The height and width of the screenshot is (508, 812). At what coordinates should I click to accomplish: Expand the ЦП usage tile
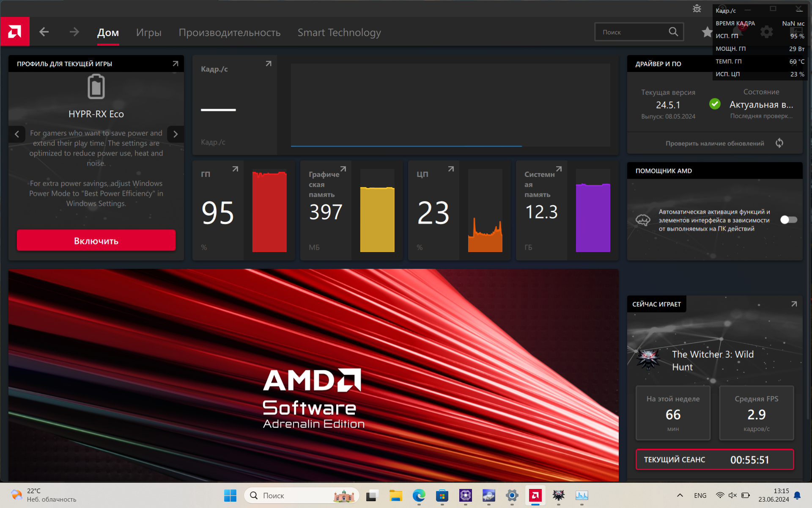[451, 169]
